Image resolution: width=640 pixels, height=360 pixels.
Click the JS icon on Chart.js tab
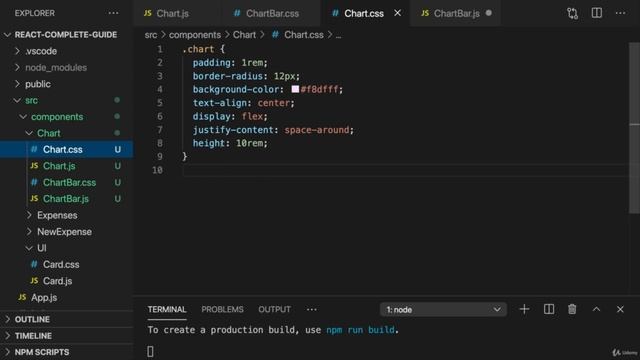(148, 13)
